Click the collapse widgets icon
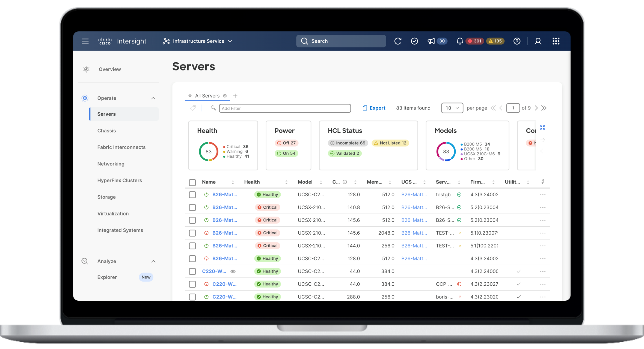The width and height of the screenshot is (644, 349). [x=542, y=128]
